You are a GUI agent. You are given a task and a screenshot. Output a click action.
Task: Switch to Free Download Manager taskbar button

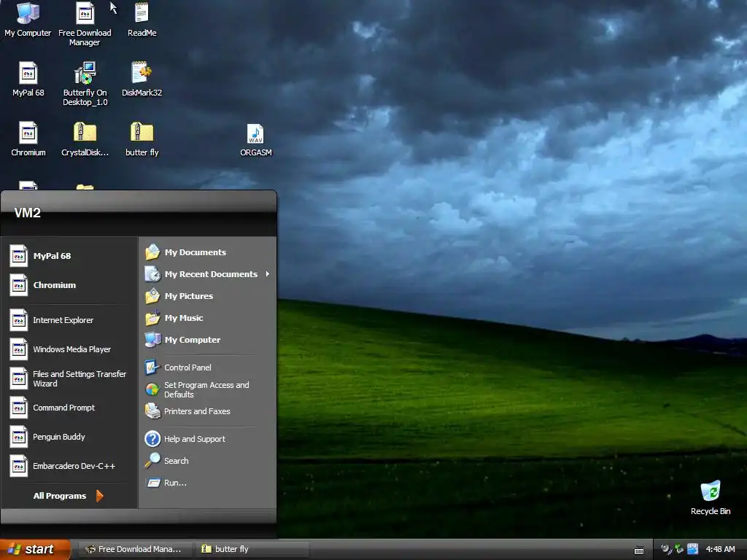coord(135,549)
